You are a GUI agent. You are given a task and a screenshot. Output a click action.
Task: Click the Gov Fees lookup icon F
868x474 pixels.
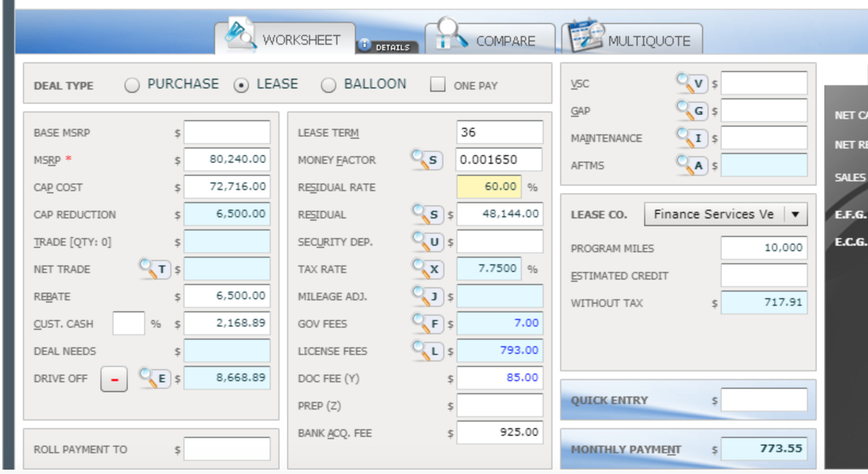(427, 323)
